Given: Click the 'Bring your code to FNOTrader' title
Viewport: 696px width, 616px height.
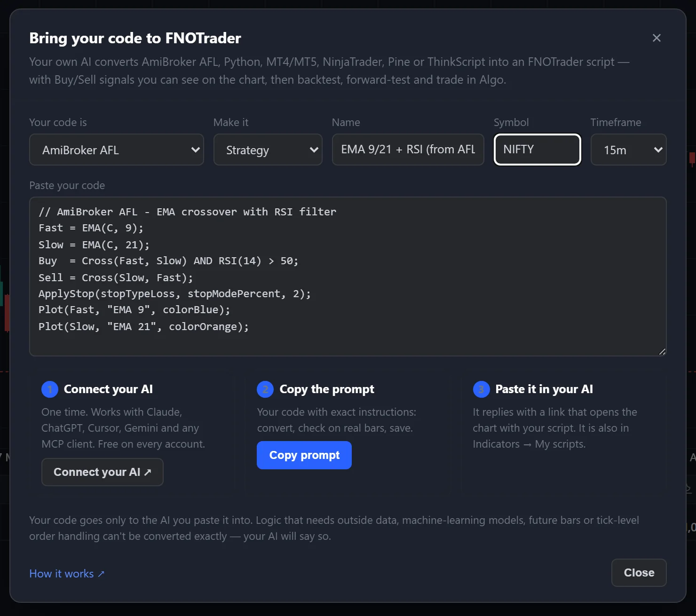Looking at the screenshot, I should (135, 38).
